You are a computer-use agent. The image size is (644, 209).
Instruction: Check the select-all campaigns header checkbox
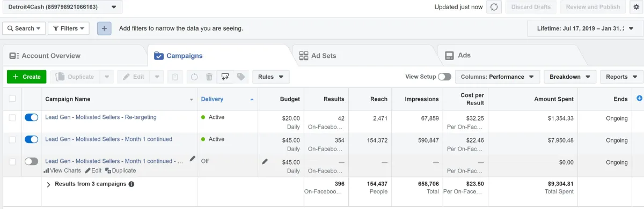coord(12,99)
